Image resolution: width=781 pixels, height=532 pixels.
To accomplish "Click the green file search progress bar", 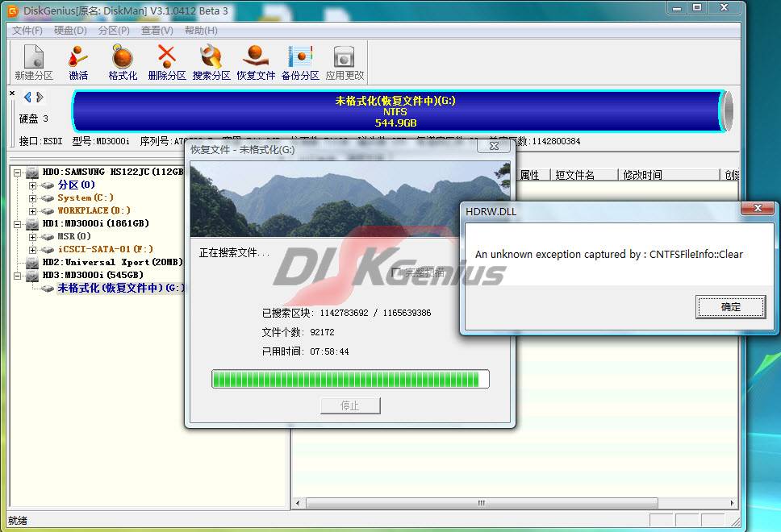I will pos(350,379).
